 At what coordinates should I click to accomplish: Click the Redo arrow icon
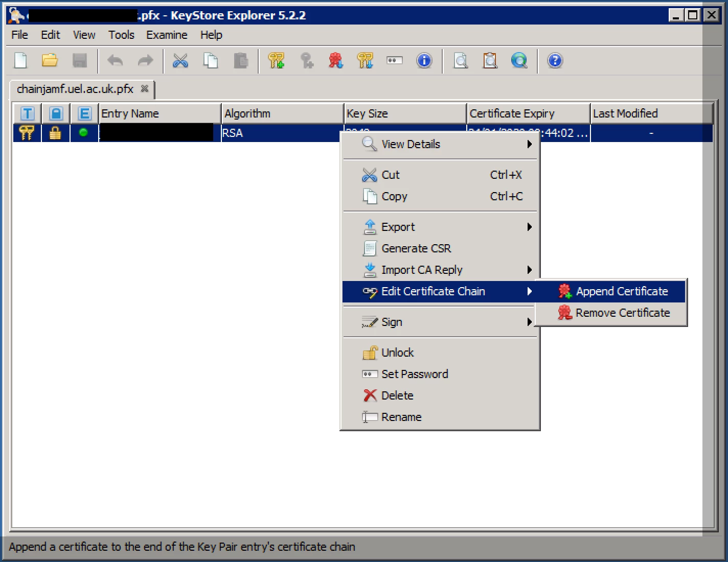tap(146, 61)
